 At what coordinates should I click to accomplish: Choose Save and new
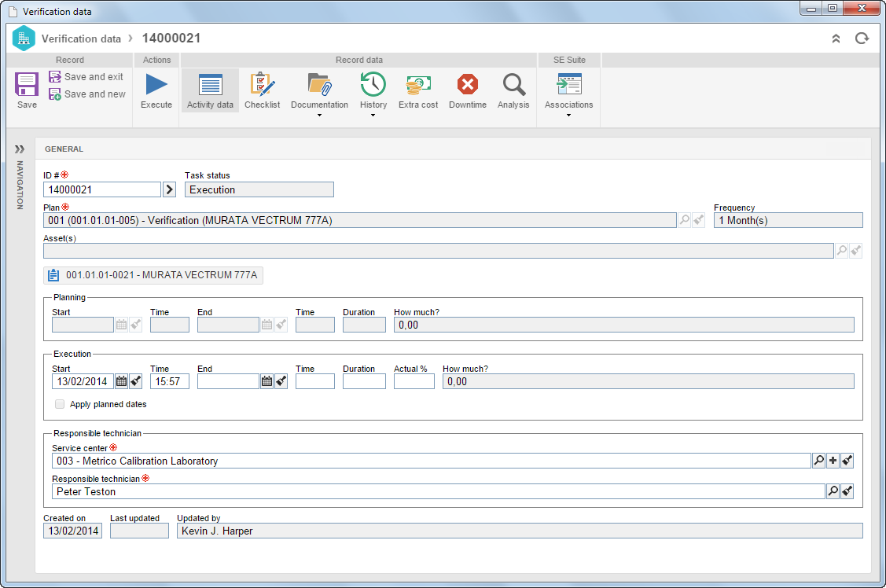[x=87, y=94]
